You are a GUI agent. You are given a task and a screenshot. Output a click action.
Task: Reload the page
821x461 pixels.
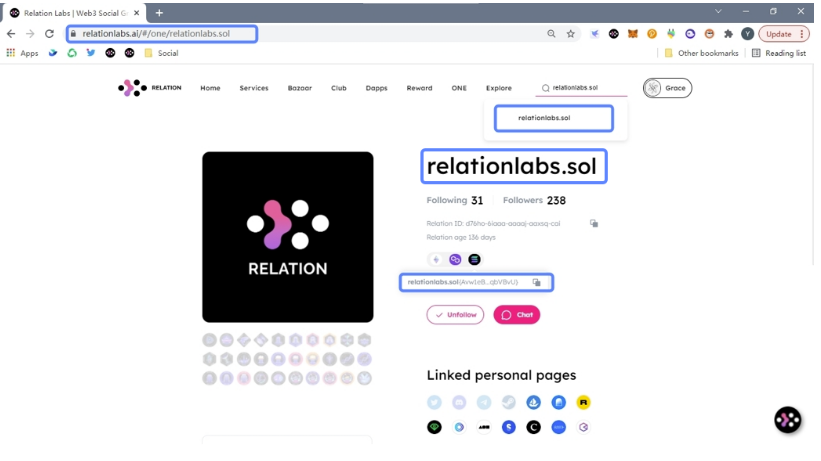pos(49,34)
